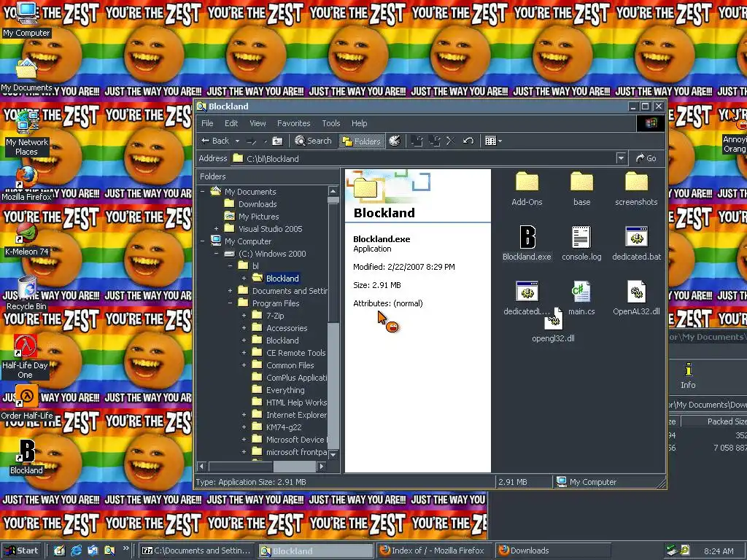This screenshot has width=747, height=560.
Task: Collapse the Program Files tree node
Action: click(x=230, y=303)
